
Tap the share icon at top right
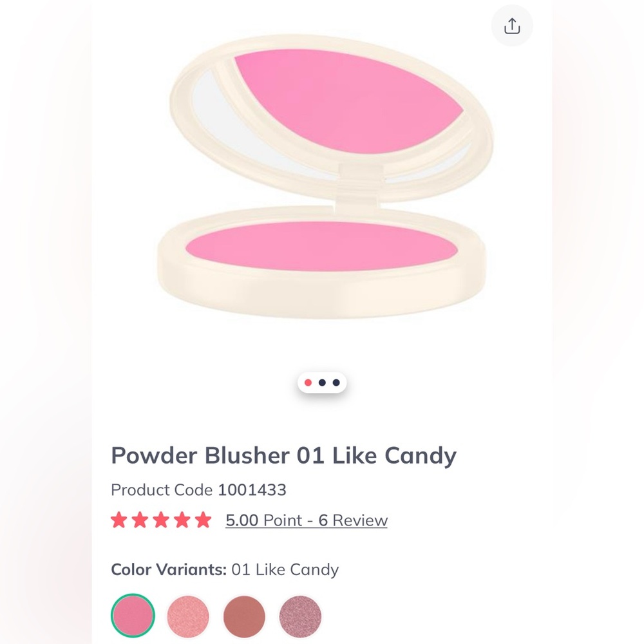pos(512,26)
